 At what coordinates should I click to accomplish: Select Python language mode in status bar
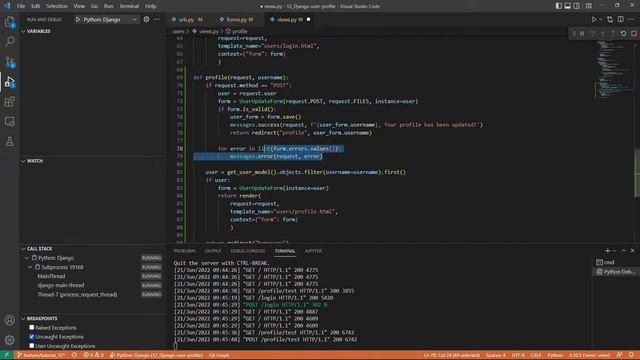[x=555, y=355]
